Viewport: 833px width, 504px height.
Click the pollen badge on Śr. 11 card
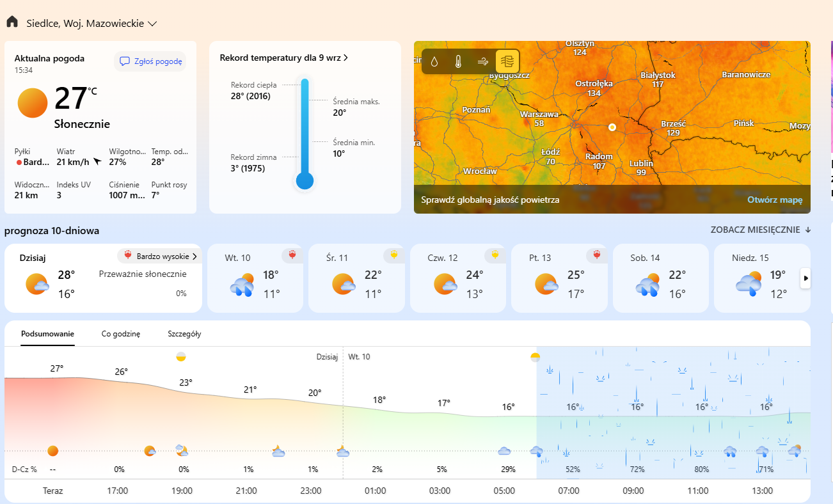tap(394, 255)
